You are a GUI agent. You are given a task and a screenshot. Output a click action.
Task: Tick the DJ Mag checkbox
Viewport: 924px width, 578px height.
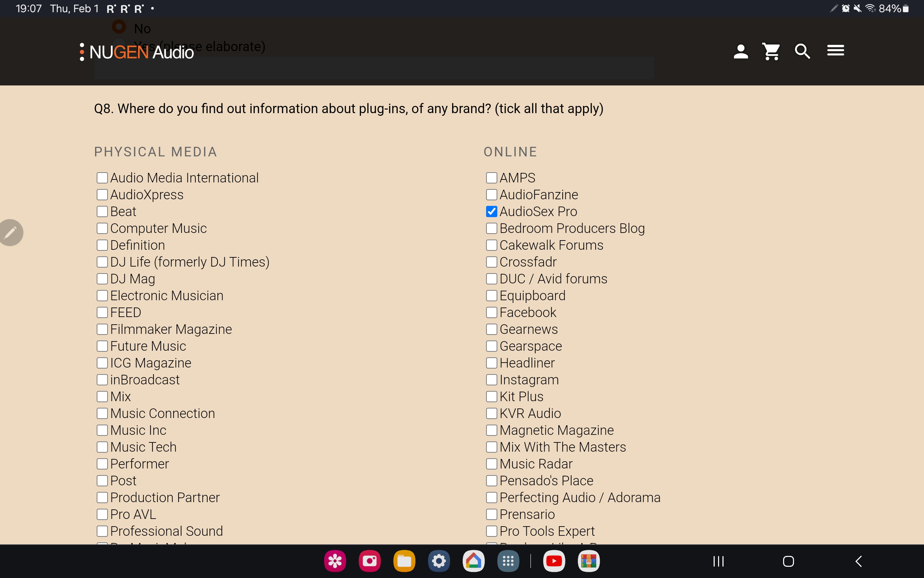pos(102,279)
